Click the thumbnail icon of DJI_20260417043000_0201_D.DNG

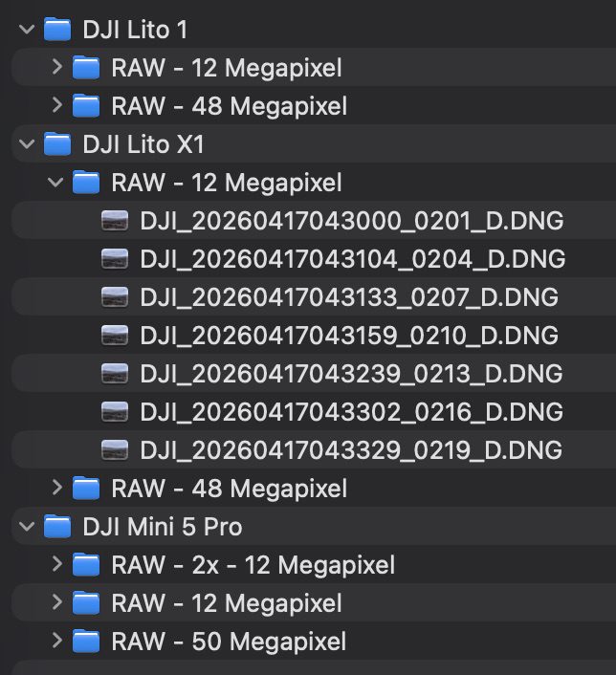click(x=115, y=221)
